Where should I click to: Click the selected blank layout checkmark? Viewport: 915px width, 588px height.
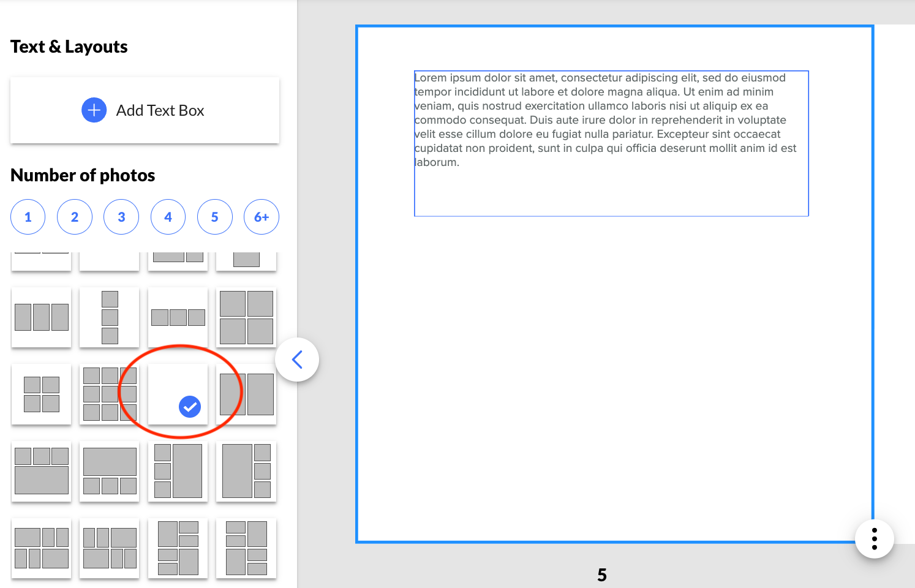pyautogui.click(x=189, y=407)
